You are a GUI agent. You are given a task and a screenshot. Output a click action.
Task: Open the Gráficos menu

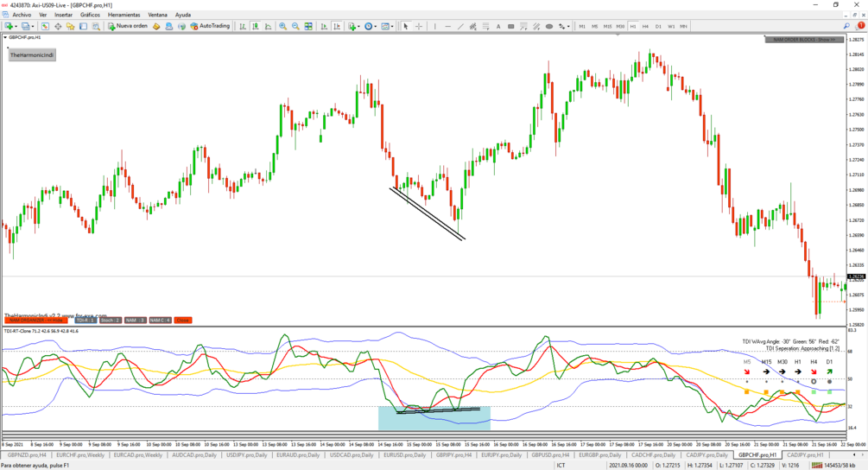90,15
